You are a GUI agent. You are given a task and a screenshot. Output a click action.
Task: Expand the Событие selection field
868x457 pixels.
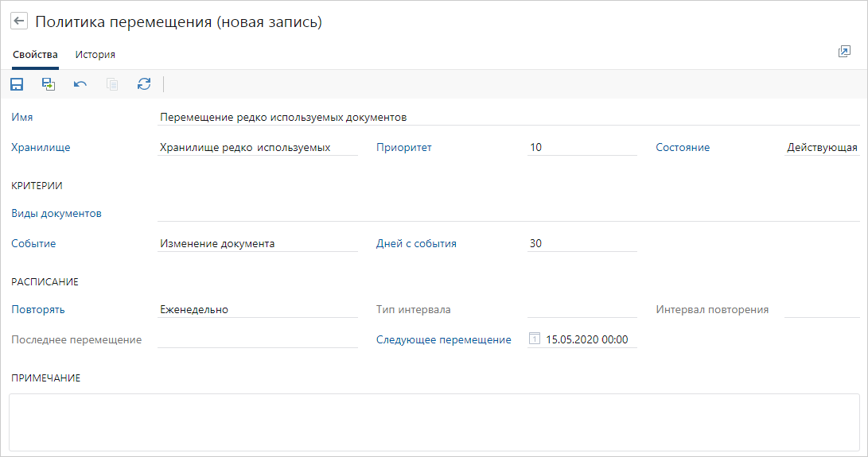coord(258,244)
